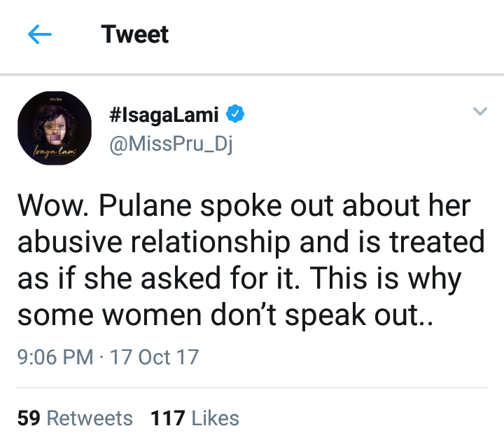504x447 pixels.
Task: Click the blue verified badge
Action: click(x=235, y=114)
